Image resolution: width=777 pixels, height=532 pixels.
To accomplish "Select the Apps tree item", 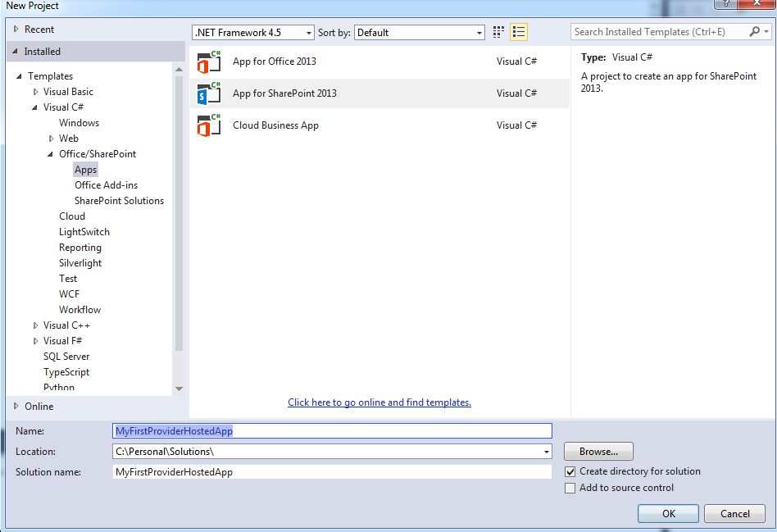I will pos(86,170).
